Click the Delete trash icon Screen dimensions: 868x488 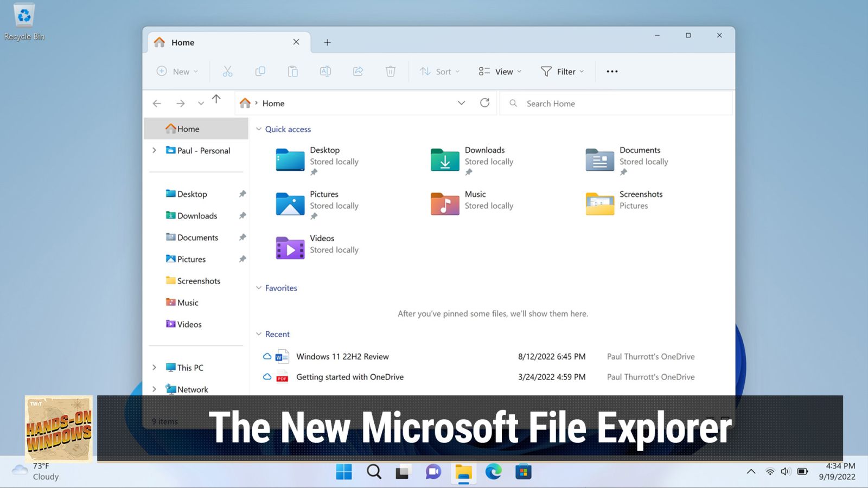coord(390,71)
